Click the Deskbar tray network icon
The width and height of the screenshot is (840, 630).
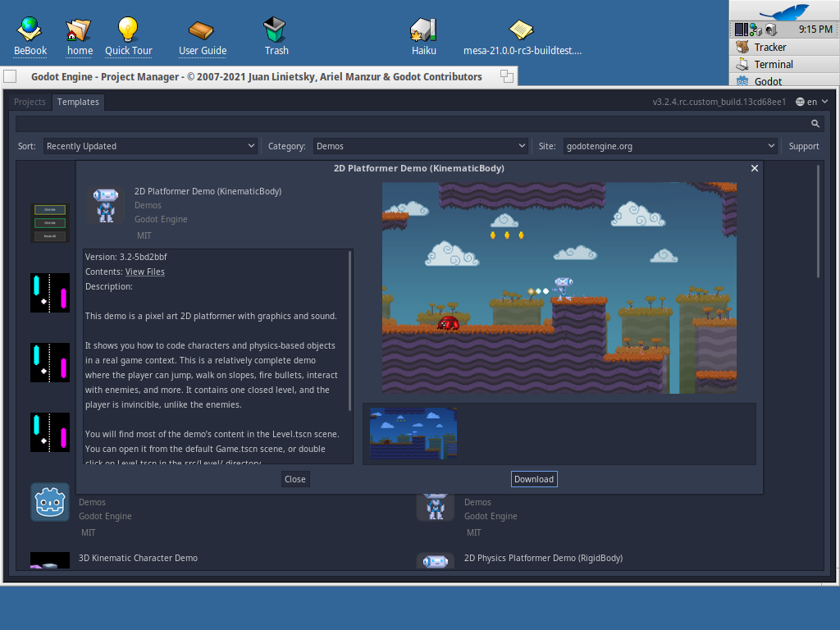(756, 29)
